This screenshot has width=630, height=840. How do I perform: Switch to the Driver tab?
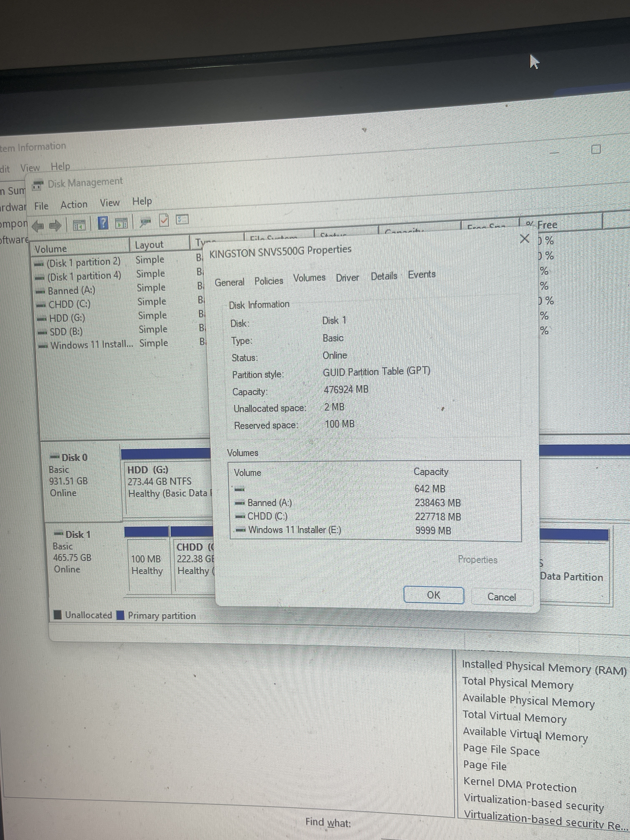347,278
